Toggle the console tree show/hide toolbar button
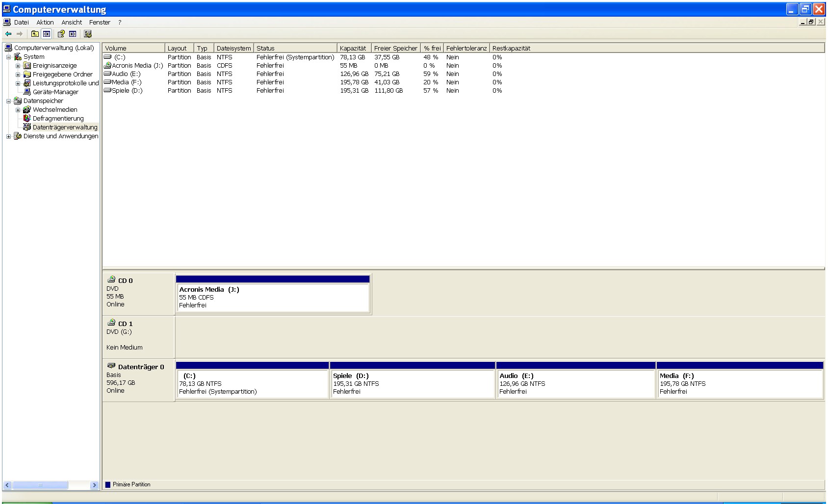Image resolution: width=828 pixels, height=504 pixels. pyautogui.click(x=47, y=34)
